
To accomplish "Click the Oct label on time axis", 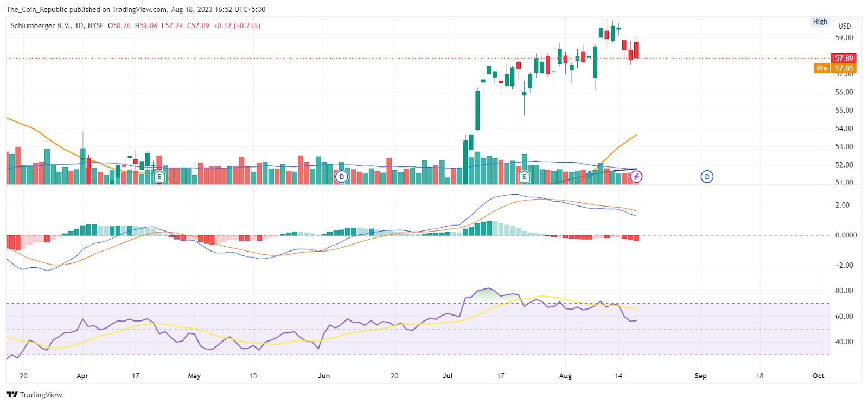I will [x=819, y=376].
